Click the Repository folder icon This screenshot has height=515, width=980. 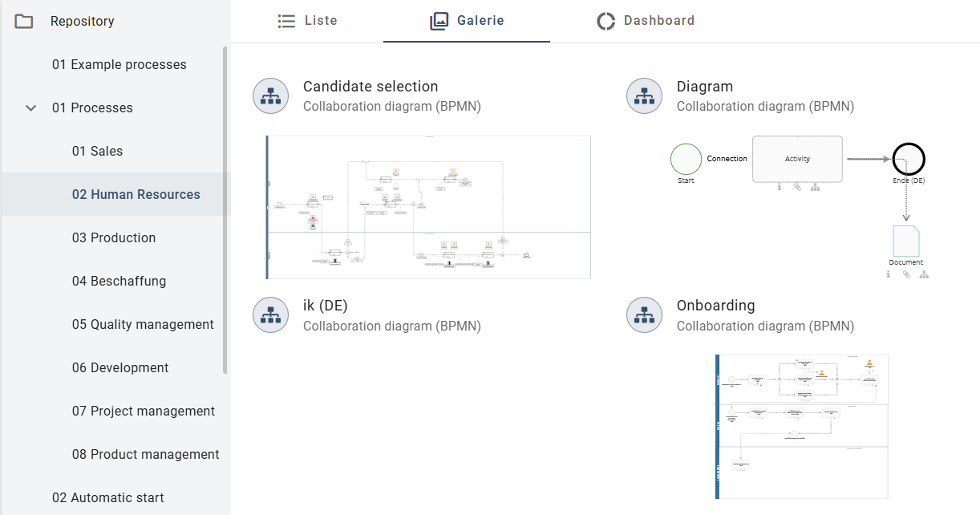(24, 22)
